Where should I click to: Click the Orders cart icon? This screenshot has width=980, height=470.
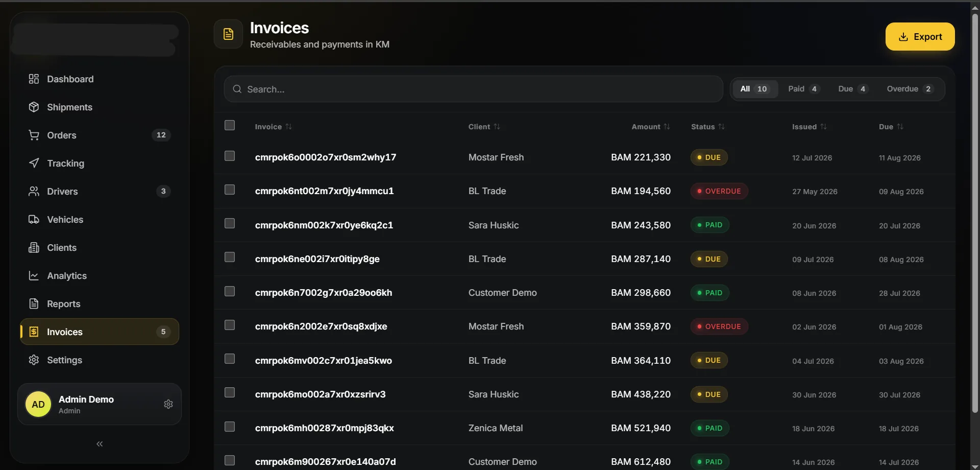coord(34,135)
